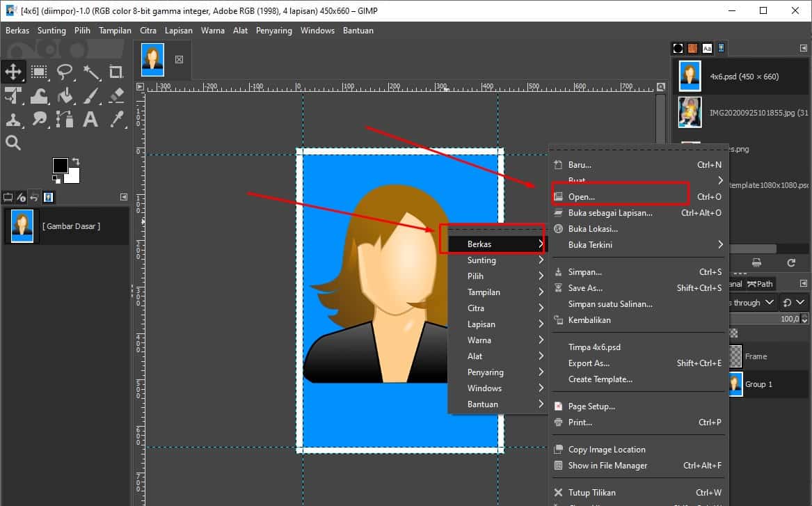Click the white background color swatch

coord(74,177)
